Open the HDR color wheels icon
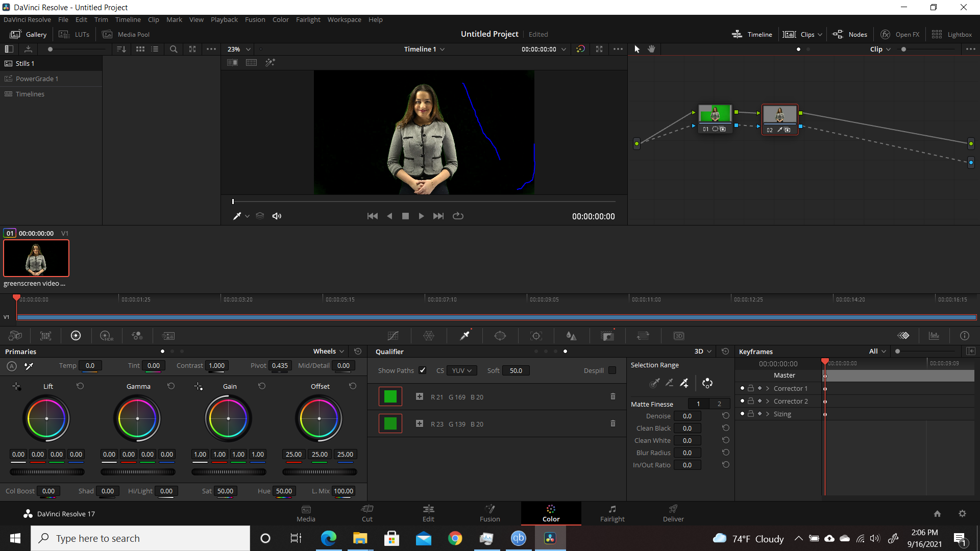 tap(107, 336)
